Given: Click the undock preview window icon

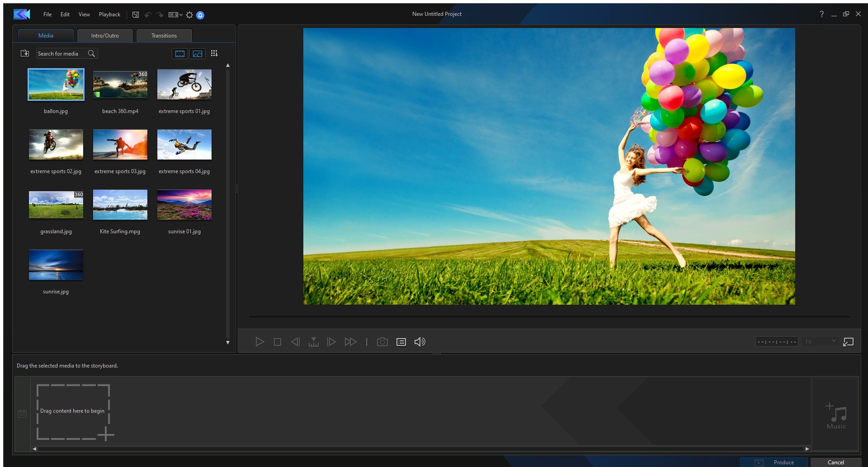Looking at the screenshot, I should click(848, 342).
